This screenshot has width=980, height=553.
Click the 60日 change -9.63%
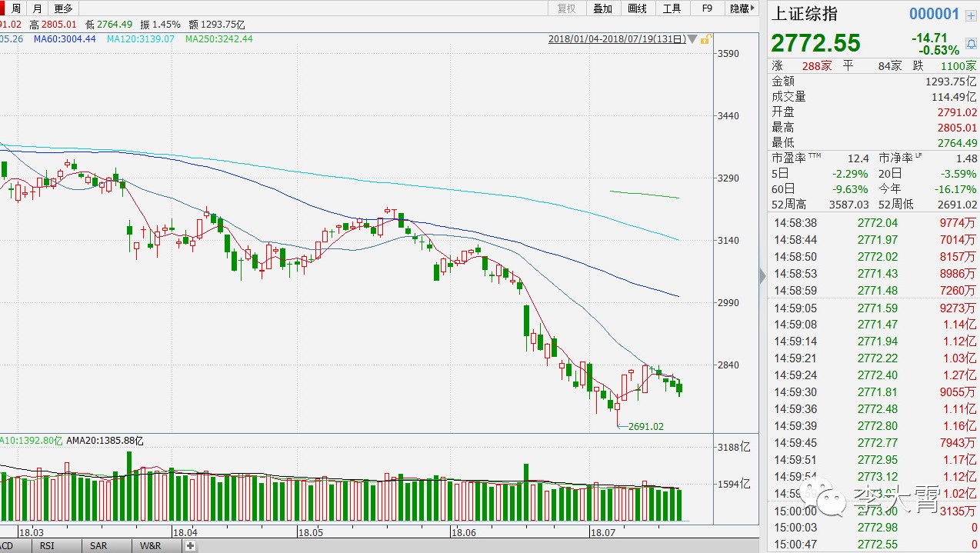tap(849, 189)
